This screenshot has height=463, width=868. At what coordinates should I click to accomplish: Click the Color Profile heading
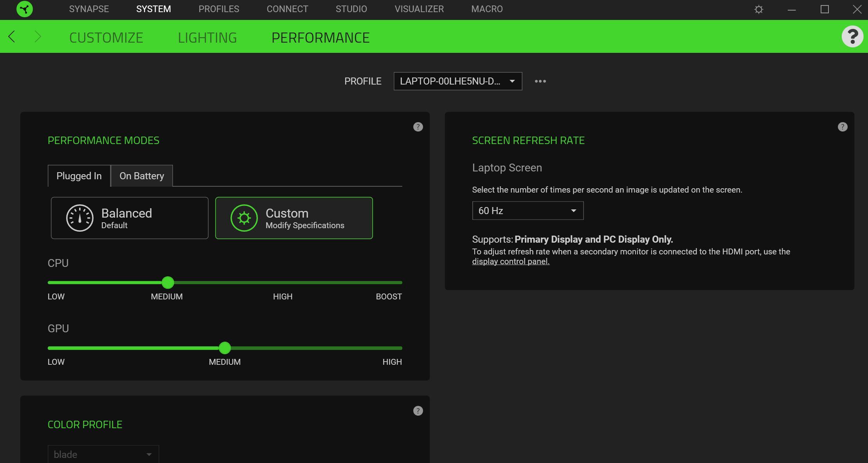point(85,424)
